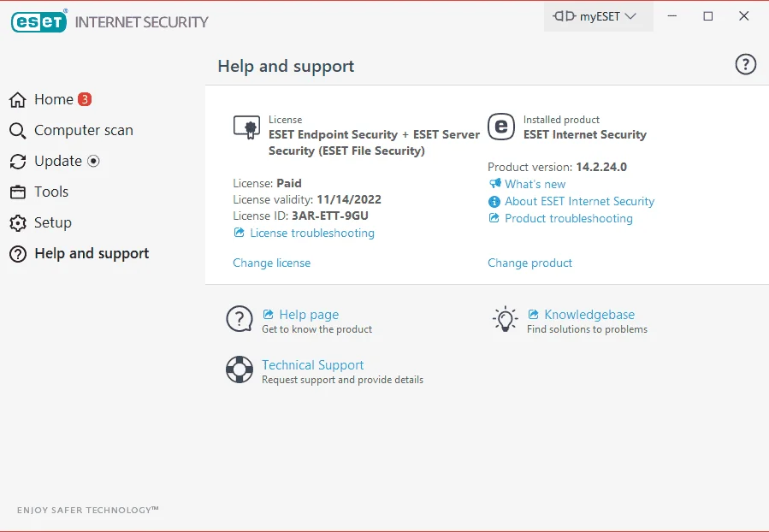
Task: Click the myESET connection icon
Action: tap(564, 16)
